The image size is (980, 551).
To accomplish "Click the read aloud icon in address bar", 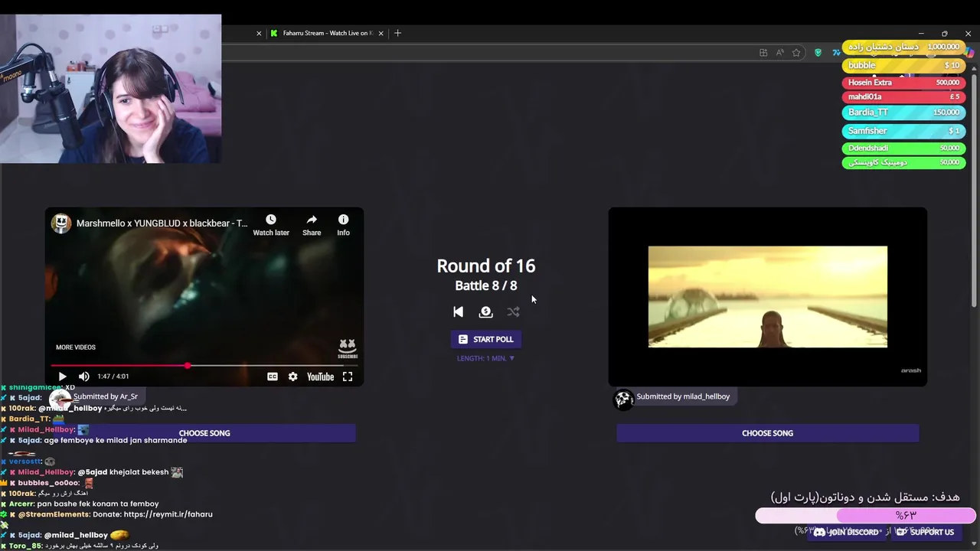I will tap(779, 53).
